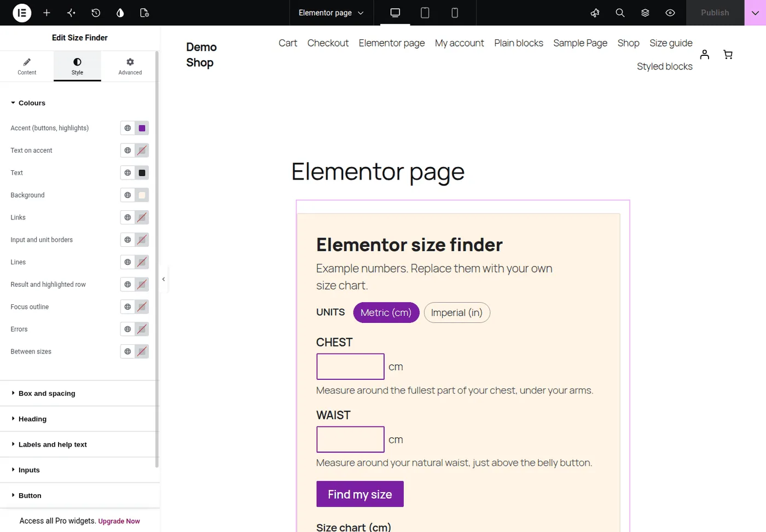Image resolution: width=766 pixels, height=532 pixels.
Task: Open the site theme style icon
Action: (x=120, y=13)
